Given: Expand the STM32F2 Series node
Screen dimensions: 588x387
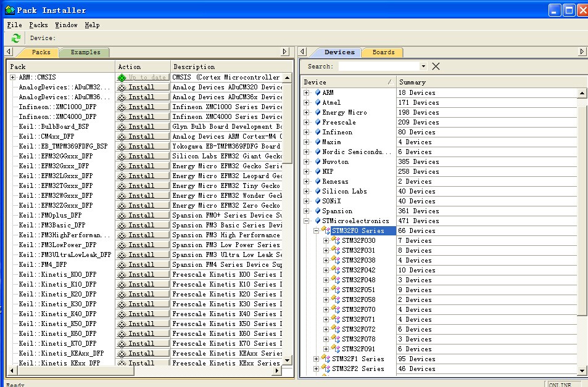Looking at the screenshot, I should (316, 369).
